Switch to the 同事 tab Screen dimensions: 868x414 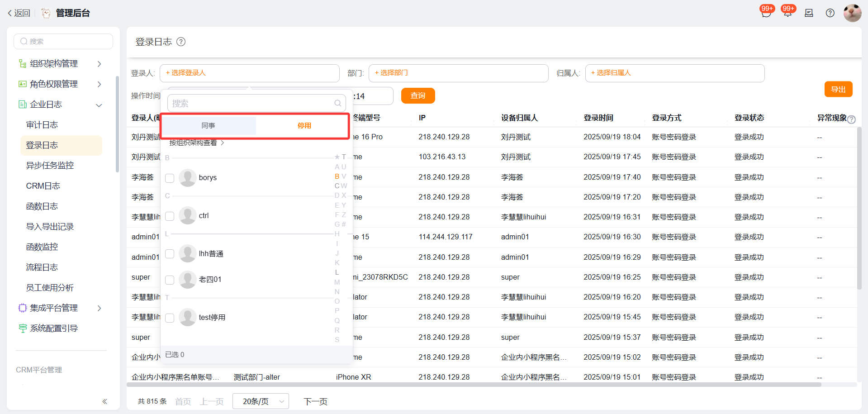(x=209, y=126)
